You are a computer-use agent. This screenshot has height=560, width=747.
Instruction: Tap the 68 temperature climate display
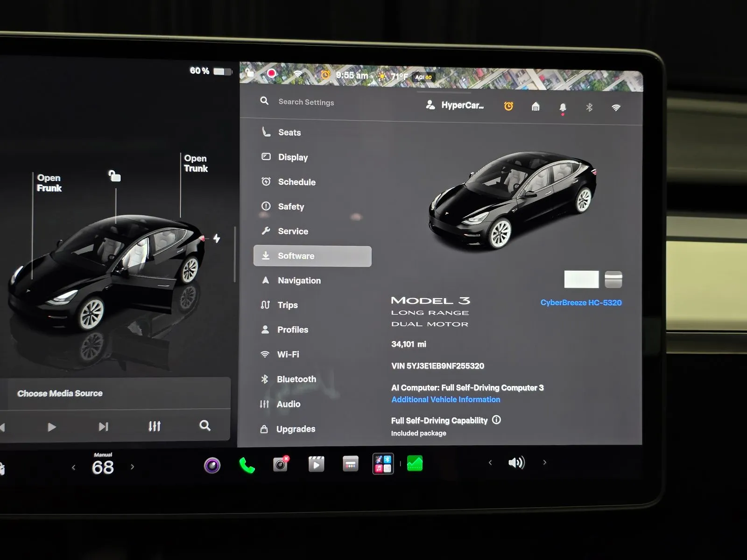(x=103, y=467)
